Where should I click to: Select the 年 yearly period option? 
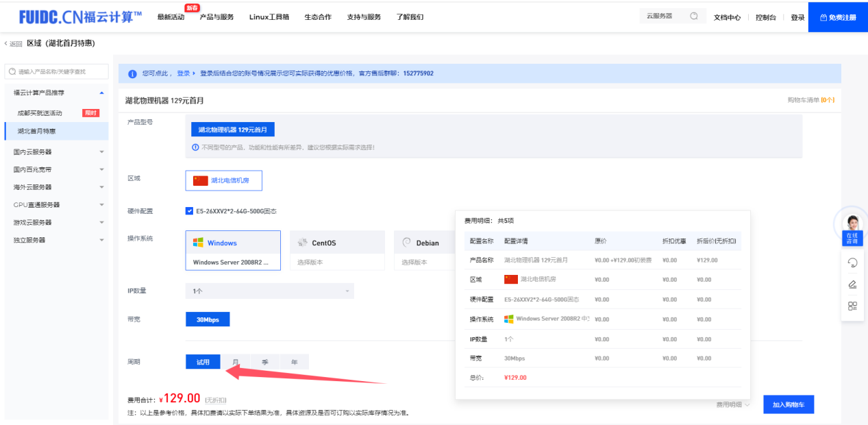coord(294,362)
